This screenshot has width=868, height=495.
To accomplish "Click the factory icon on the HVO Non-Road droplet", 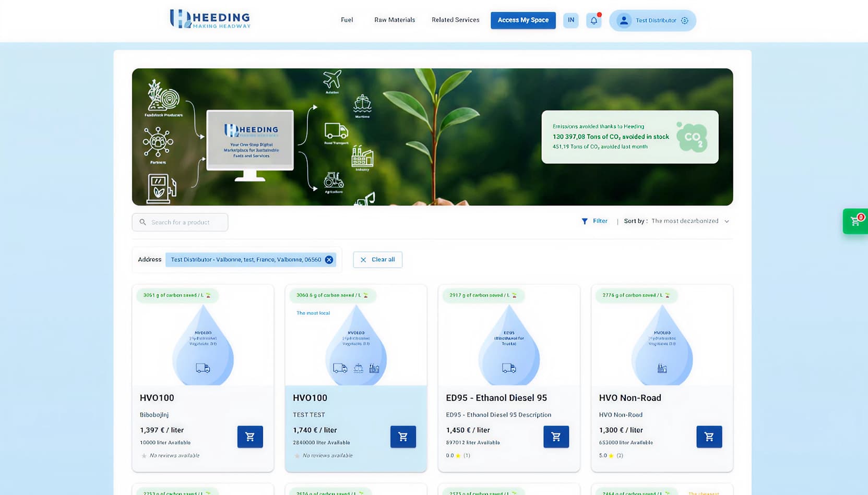I will (x=662, y=368).
